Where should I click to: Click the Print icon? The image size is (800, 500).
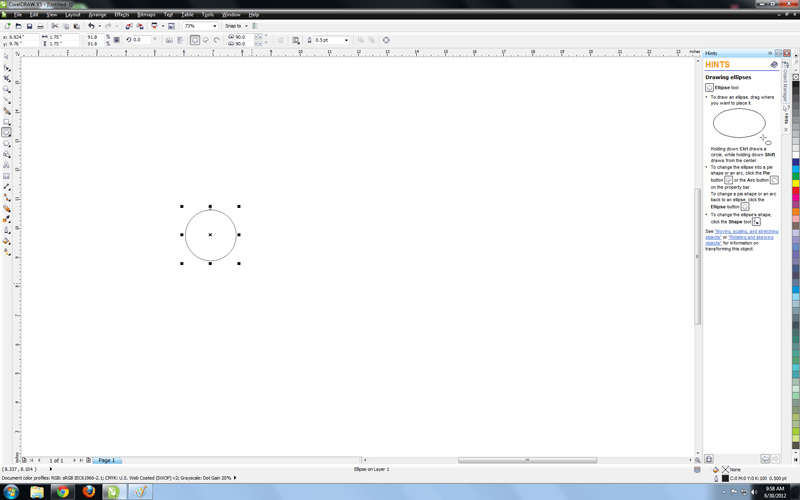40,26
